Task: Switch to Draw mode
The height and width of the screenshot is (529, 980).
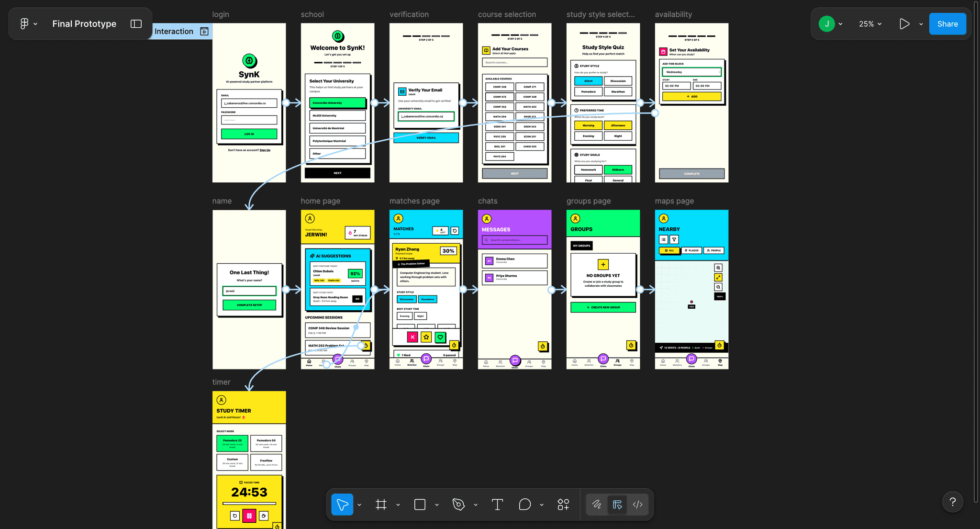Action: pos(597,504)
